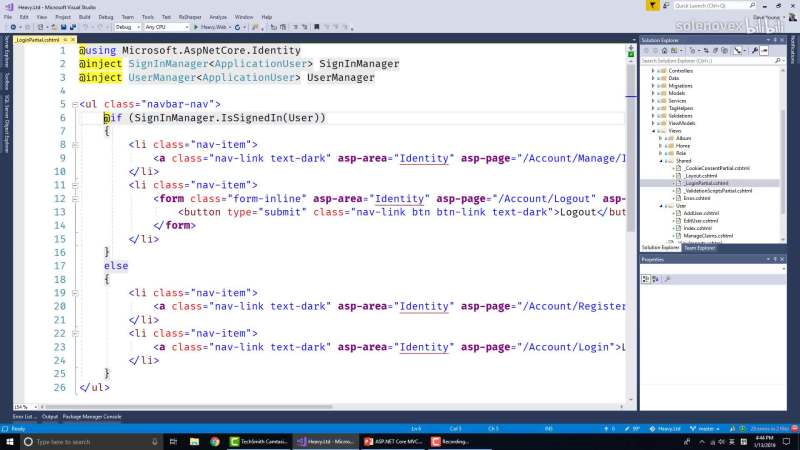Open _Layout.cshtml in Solution Explorer

[x=701, y=176]
